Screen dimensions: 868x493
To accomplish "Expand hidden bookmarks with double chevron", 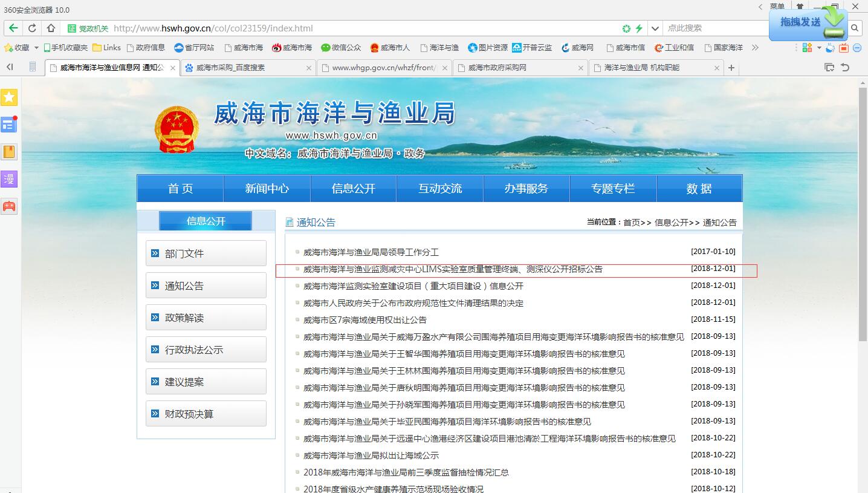I will [x=755, y=47].
